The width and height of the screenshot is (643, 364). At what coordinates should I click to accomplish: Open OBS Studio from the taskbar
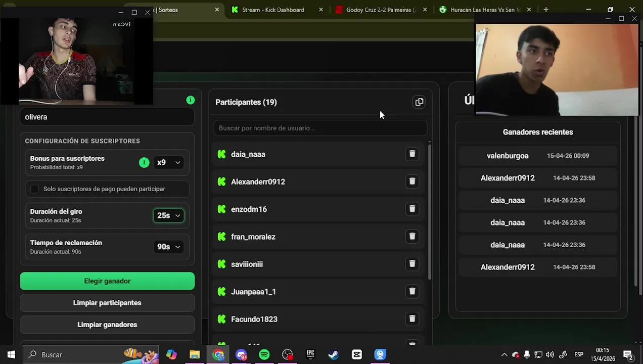pos(287,354)
